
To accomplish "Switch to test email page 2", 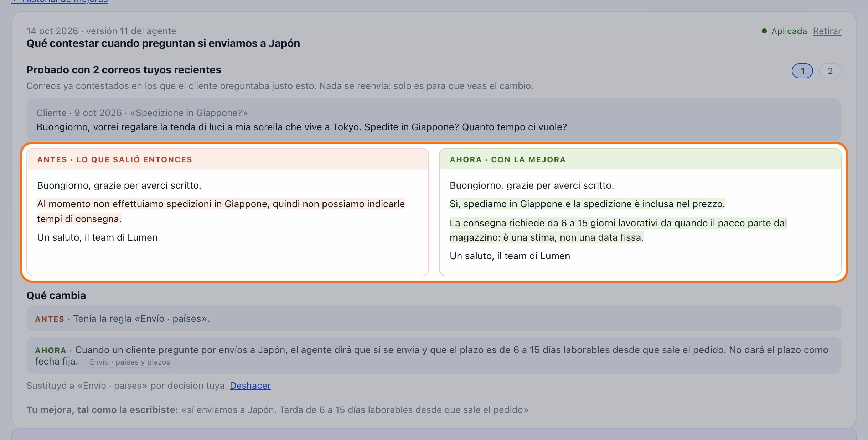I will pos(830,71).
